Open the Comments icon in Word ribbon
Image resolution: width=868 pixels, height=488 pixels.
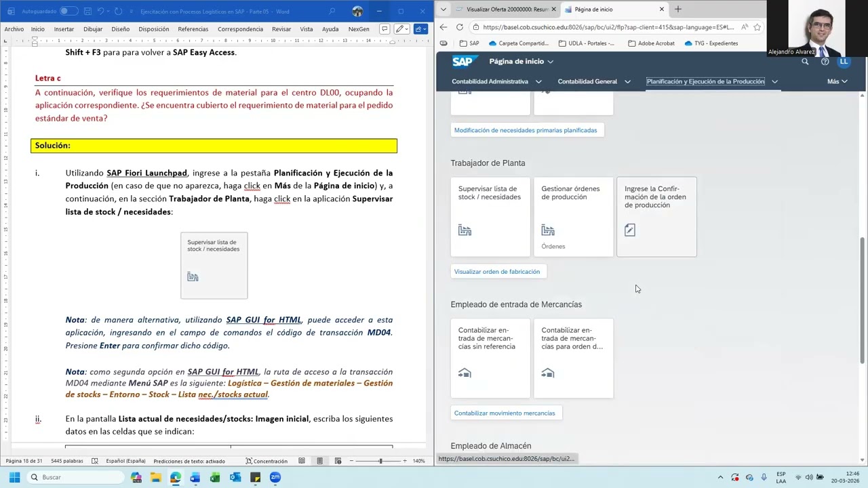384,29
